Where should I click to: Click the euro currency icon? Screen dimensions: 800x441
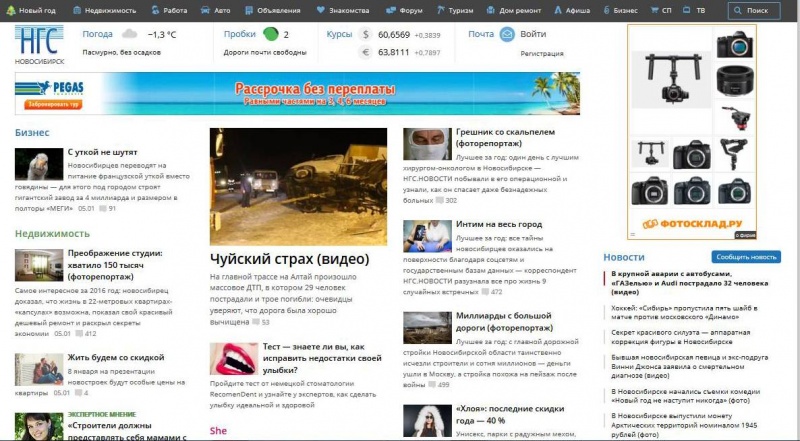365,52
